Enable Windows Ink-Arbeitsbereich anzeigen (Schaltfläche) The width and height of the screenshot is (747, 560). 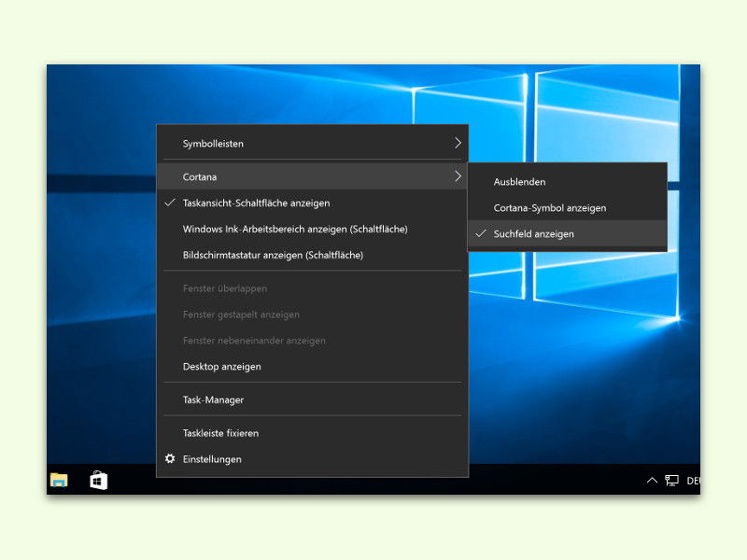coord(313,229)
